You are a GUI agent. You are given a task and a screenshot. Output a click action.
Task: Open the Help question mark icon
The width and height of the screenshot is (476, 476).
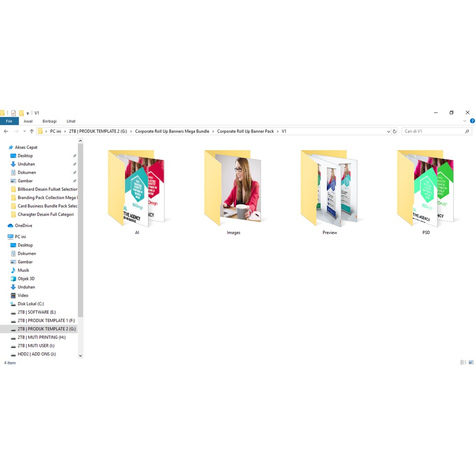[472, 121]
